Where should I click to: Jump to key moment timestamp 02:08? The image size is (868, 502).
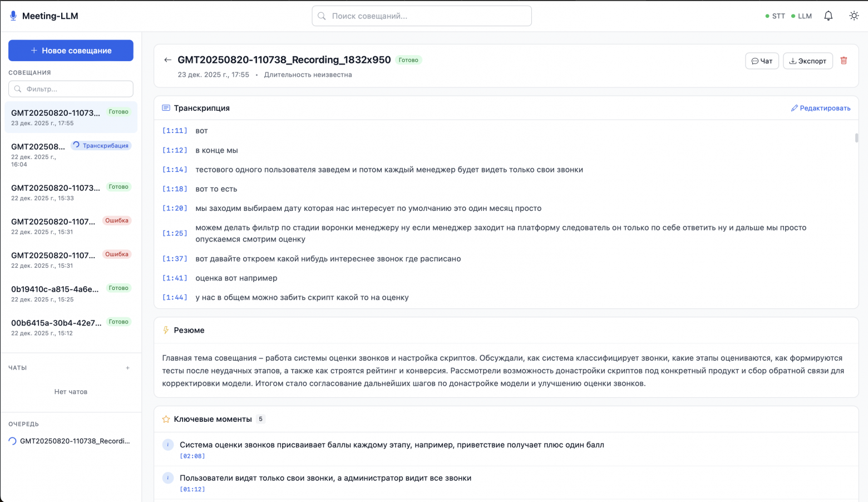(x=193, y=456)
